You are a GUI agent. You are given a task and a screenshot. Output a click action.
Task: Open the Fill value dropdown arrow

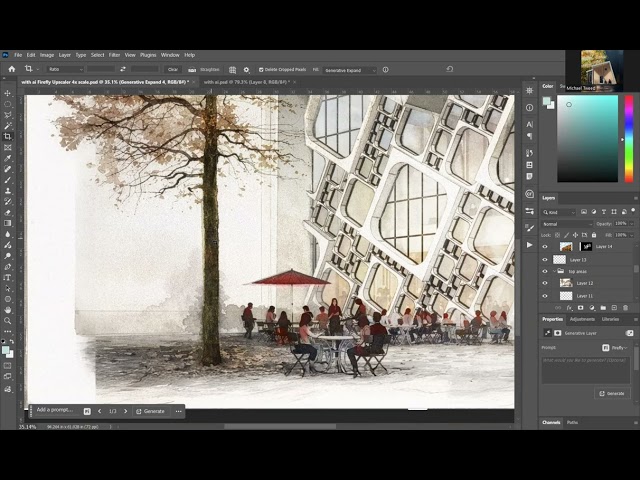[x=632, y=235]
